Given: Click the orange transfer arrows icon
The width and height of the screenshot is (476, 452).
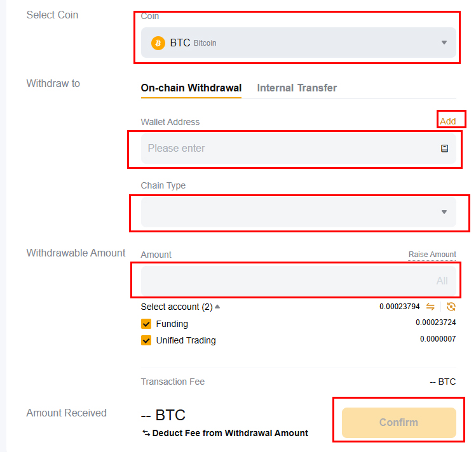Looking at the screenshot, I should pyautogui.click(x=430, y=307).
